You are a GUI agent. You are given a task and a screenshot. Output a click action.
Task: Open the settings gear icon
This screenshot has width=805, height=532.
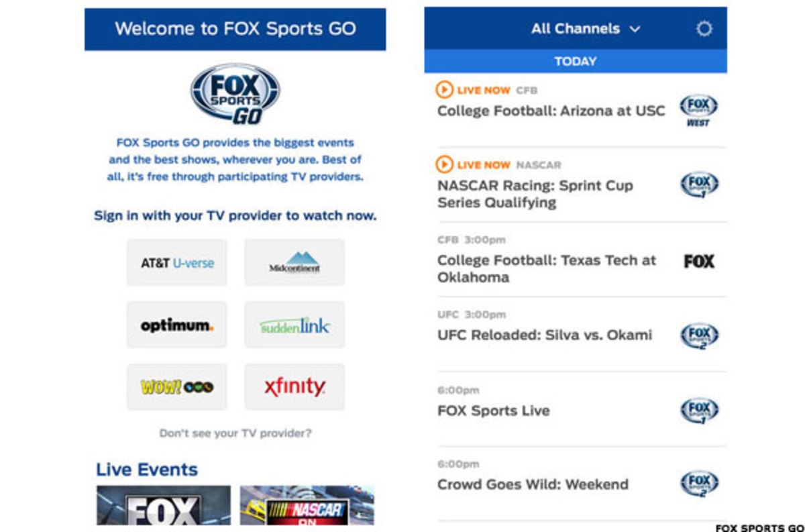click(x=704, y=29)
